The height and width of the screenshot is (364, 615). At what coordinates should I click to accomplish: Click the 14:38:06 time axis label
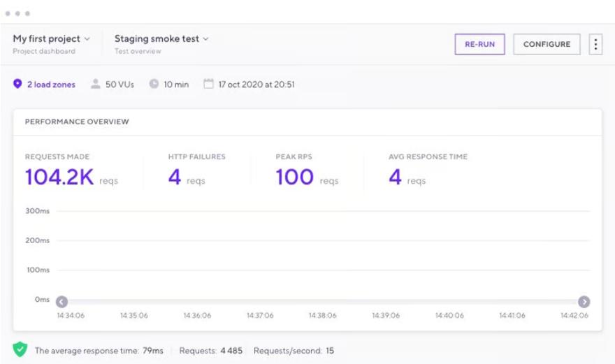[323, 316]
